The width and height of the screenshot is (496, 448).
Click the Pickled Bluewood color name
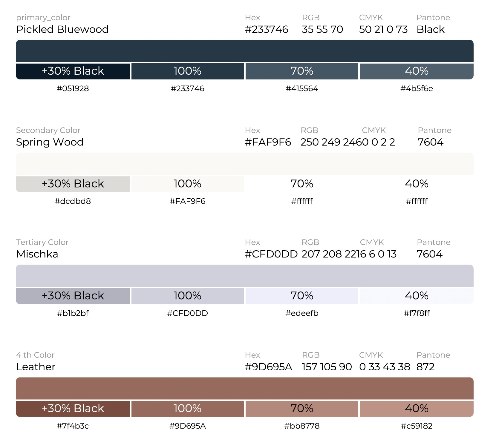(x=62, y=29)
